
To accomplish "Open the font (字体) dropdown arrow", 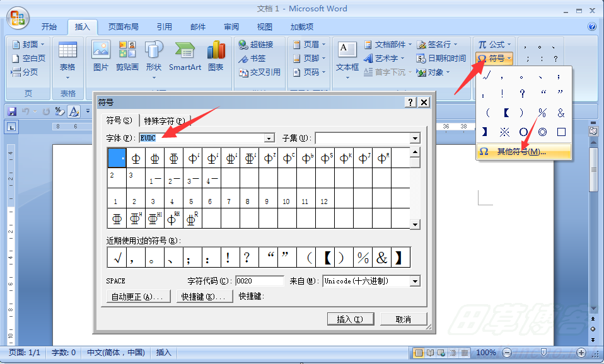I will point(269,138).
